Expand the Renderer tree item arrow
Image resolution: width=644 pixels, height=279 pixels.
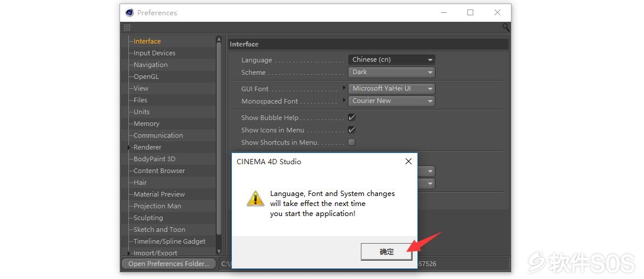click(x=129, y=147)
